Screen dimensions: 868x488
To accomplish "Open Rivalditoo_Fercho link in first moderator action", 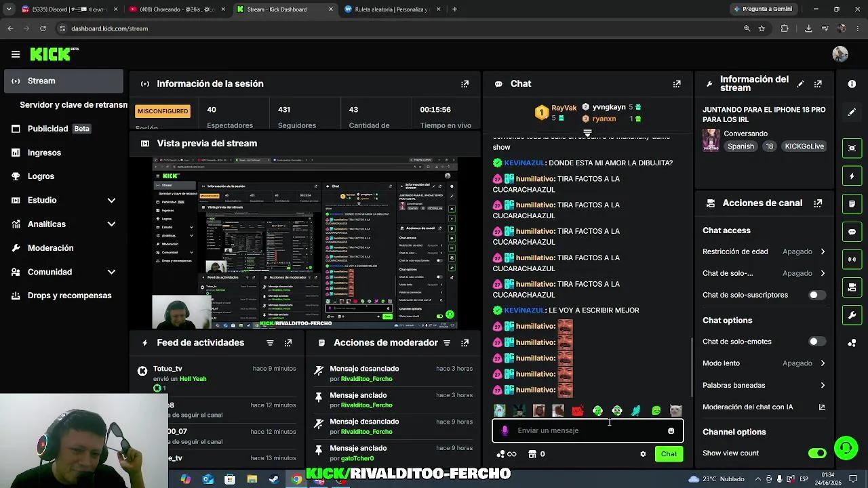I will 366,379.
